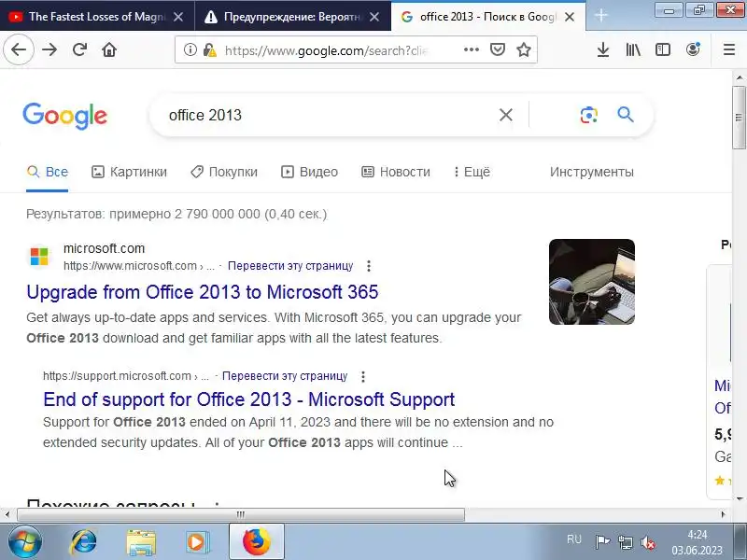Image resolution: width=747 pixels, height=560 pixels.
Task: Switch to Покупки results
Action: (x=224, y=172)
